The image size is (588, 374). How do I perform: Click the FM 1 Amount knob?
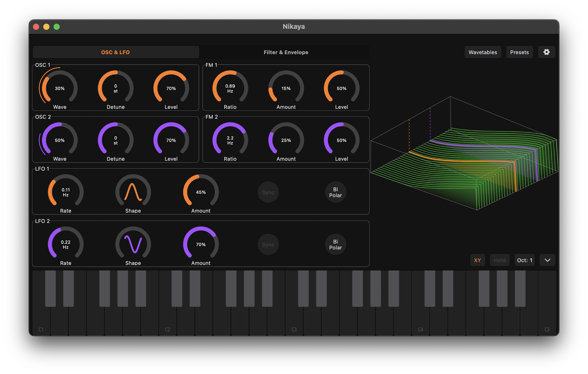point(286,88)
